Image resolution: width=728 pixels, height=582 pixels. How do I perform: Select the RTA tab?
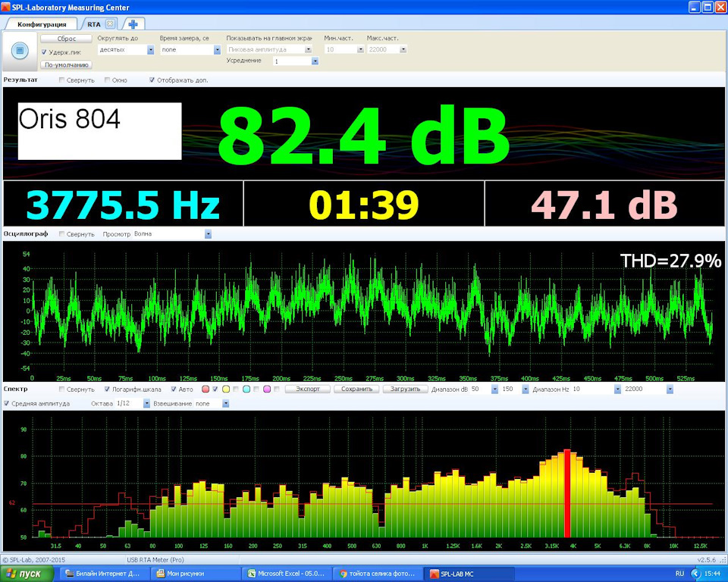click(94, 24)
